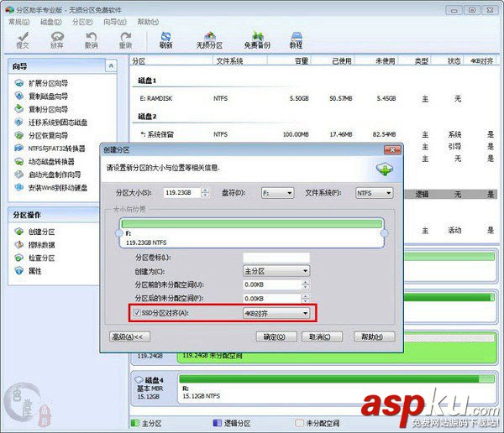This screenshot has width=504, height=433.
Task: Click the 119.24GB 未分配空间 block
Action: (x=336, y=356)
